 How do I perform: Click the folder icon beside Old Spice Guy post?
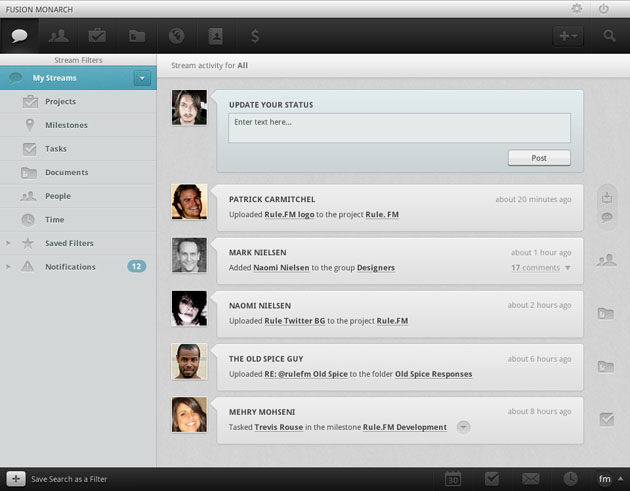pyautogui.click(x=606, y=366)
